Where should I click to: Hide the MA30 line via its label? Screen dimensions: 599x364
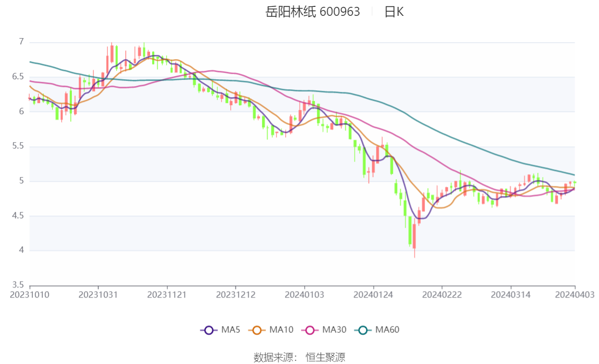pyautogui.click(x=334, y=330)
